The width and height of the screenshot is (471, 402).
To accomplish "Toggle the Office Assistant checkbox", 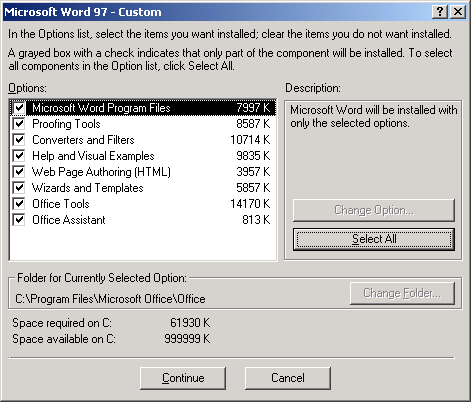I will pyautogui.click(x=19, y=220).
